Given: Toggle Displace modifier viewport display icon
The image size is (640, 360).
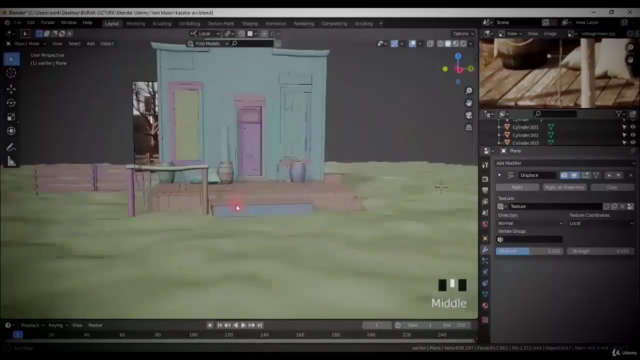Looking at the screenshot, I should (x=574, y=175).
